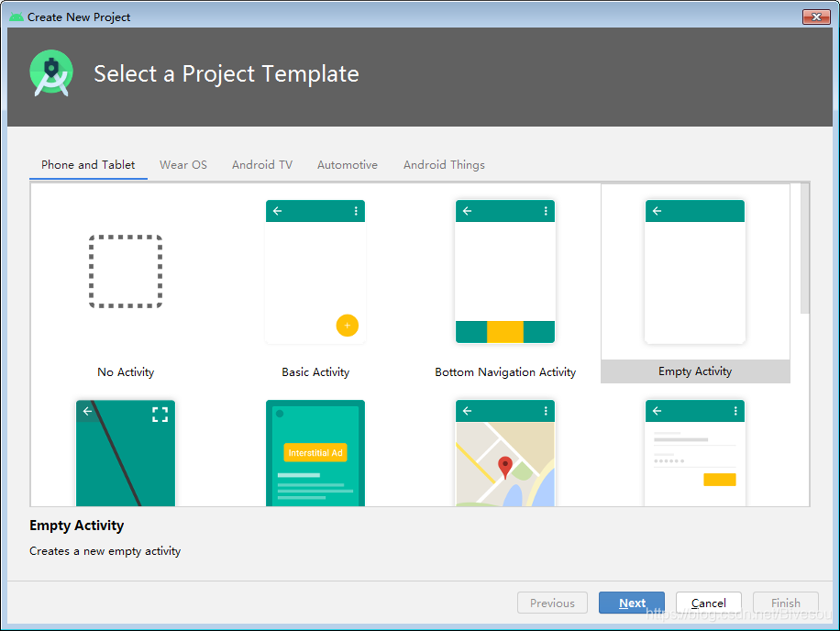Close the Create New Project dialog
840x631 pixels.
tap(816, 17)
